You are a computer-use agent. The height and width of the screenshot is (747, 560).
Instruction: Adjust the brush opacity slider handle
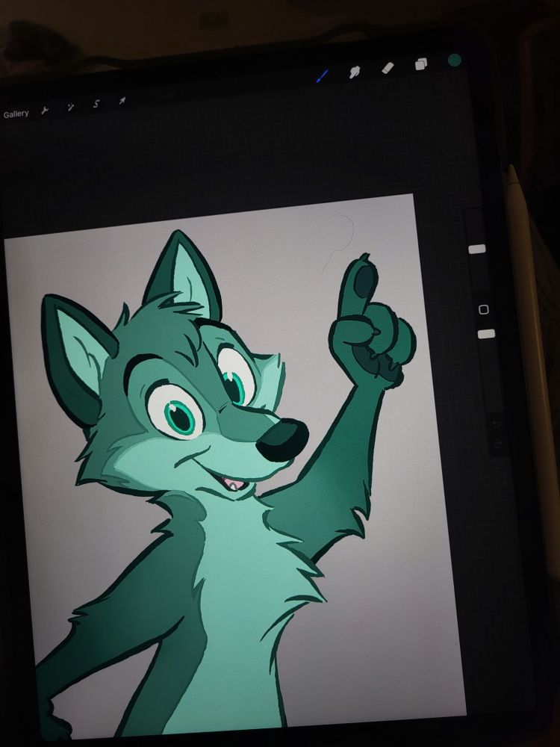click(486, 333)
